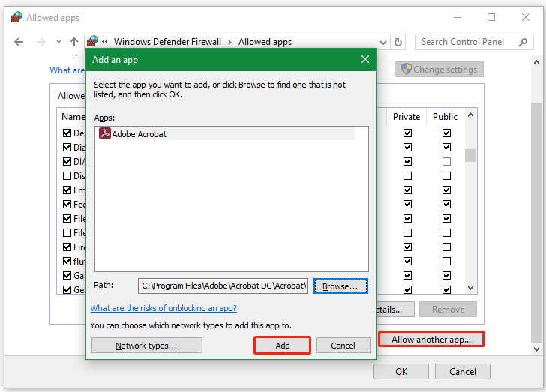This screenshot has width=546, height=392.
Task: Click the Add button
Action: click(x=283, y=346)
